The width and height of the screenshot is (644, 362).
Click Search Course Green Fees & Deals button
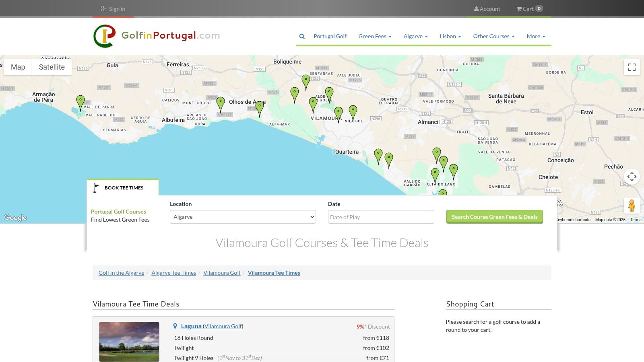[x=494, y=217]
